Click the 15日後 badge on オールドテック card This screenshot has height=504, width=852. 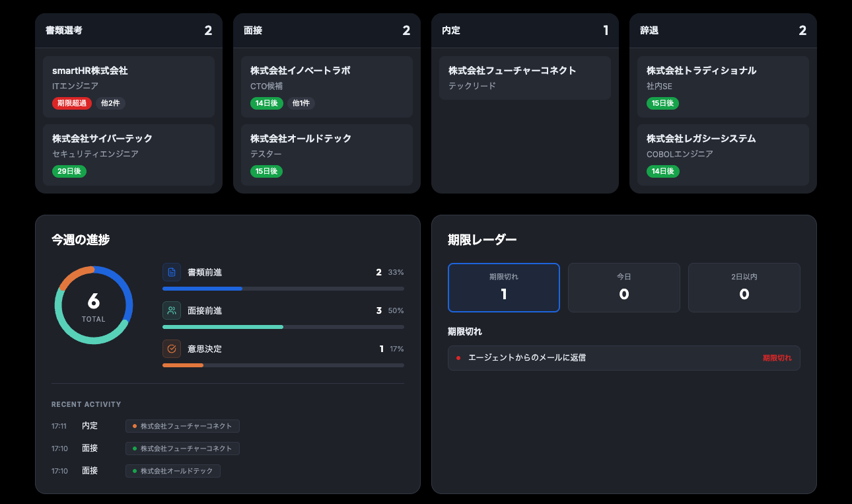(x=267, y=171)
